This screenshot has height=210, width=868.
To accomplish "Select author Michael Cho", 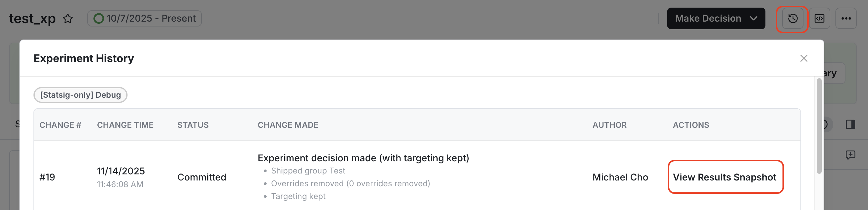I will 620,177.
